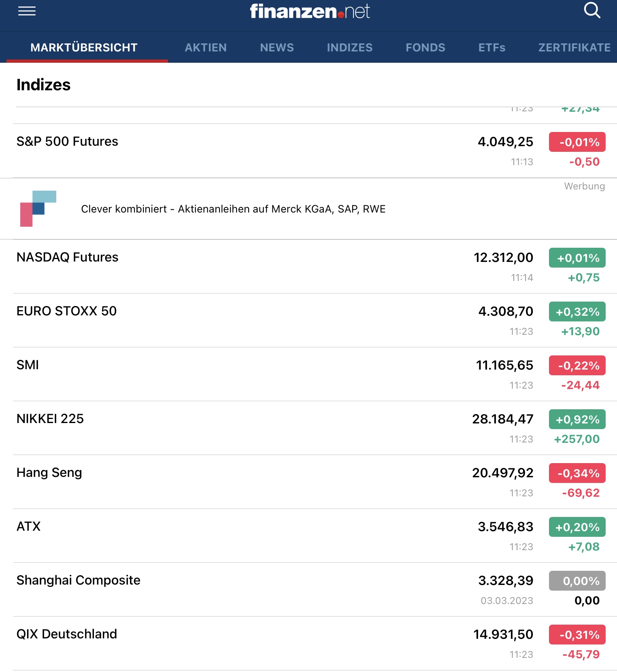This screenshot has width=617, height=672.
Task: Select the price 11.165,65
Action: click(504, 365)
